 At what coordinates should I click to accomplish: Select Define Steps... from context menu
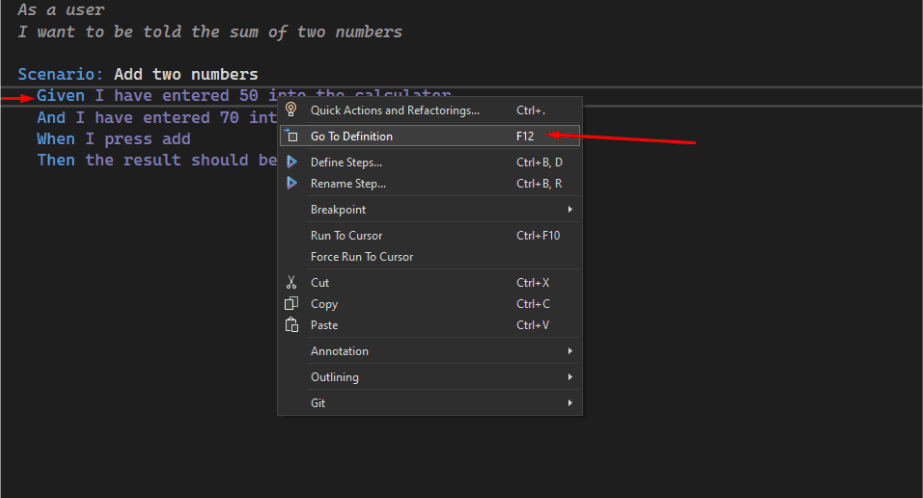click(x=430, y=162)
